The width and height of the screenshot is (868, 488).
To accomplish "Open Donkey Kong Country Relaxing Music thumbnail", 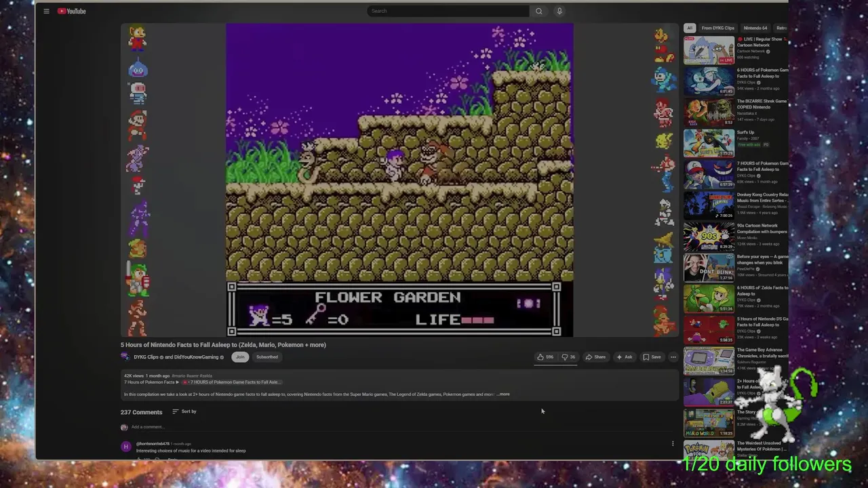I will 709,205.
